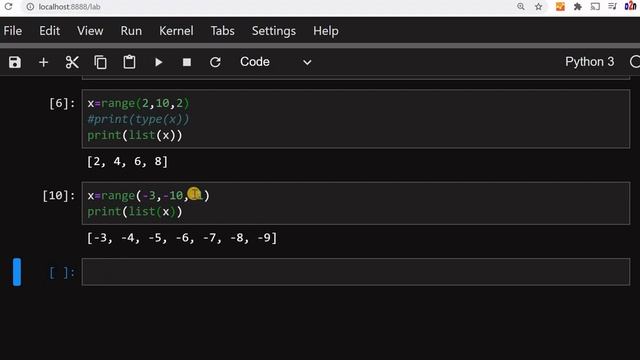The height and width of the screenshot is (360, 640).
Task: Interrupt the kernel with the stop icon
Action: pyautogui.click(x=187, y=62)
